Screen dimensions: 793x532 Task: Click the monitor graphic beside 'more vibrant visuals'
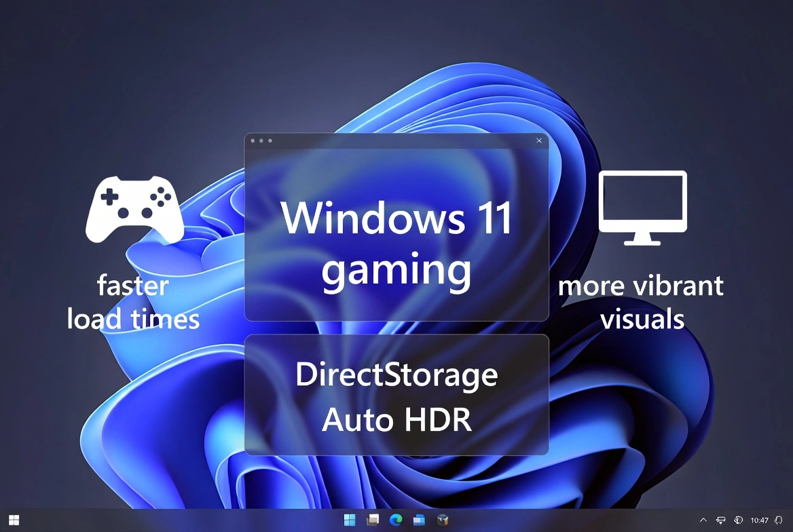642,207
